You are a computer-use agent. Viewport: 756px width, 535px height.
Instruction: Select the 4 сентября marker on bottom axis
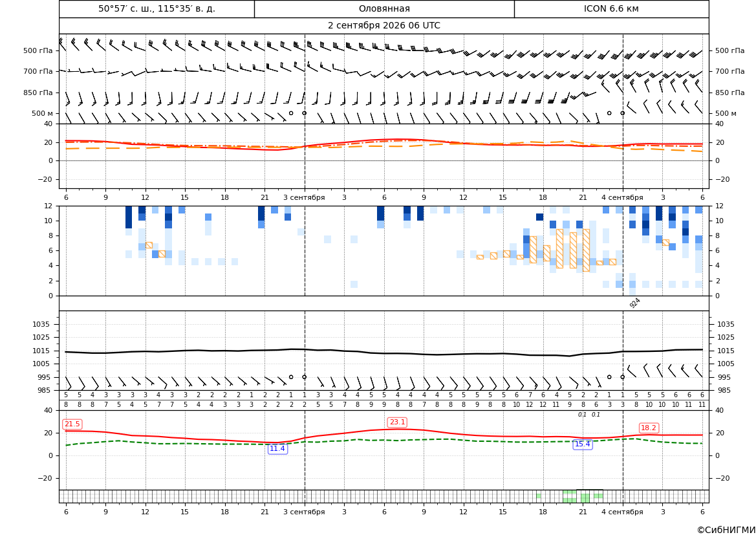point(622,512)
